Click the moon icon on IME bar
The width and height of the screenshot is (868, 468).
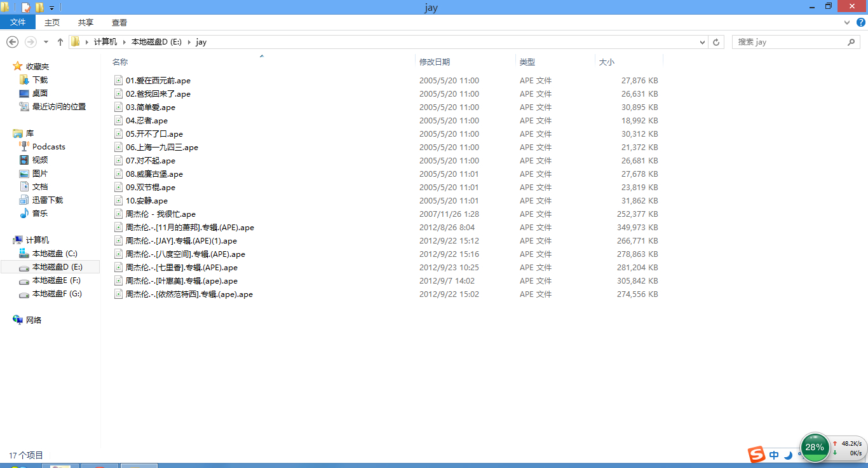pos(789,455)
